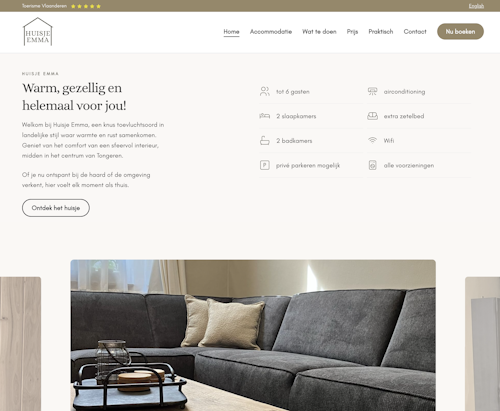Click the sofa icon beside 'extra zetelbed'
Viewport: 500px width, 411px height.
[x=372, y=116]
